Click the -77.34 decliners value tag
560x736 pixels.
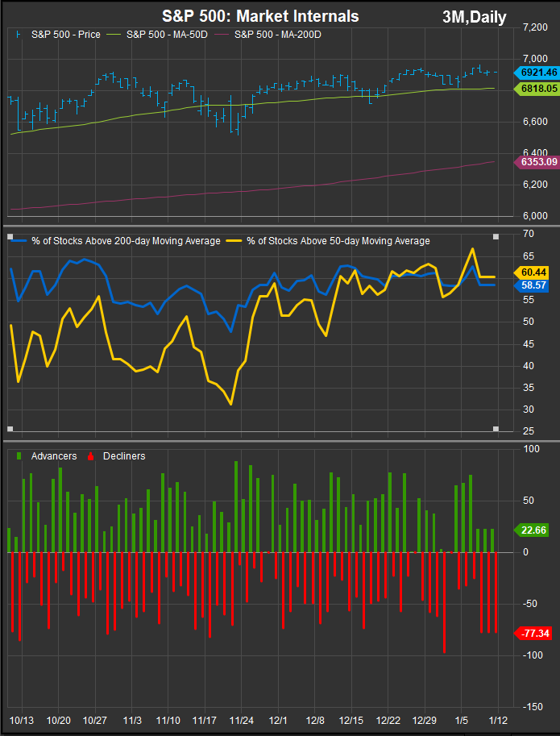tap(535, 634)
